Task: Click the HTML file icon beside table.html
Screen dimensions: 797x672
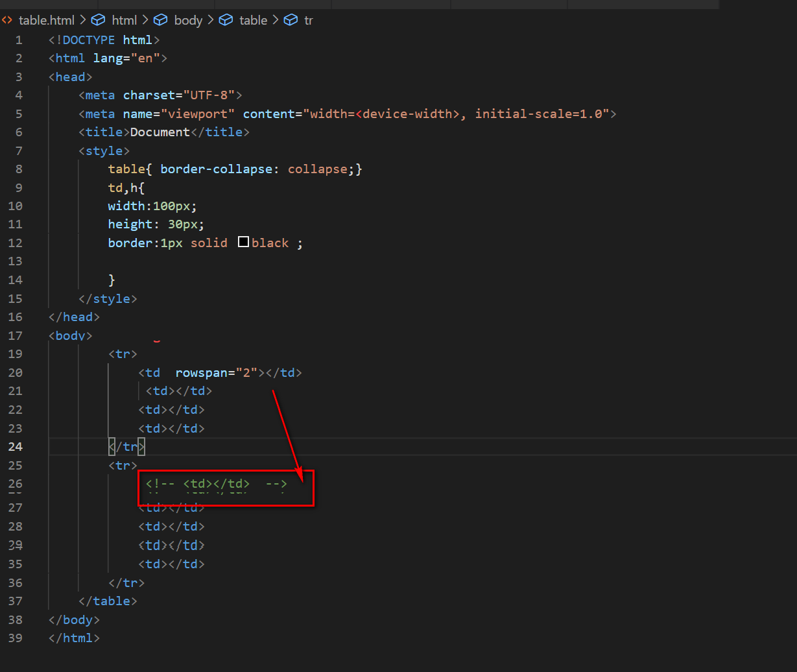Action: pos(6,20)
